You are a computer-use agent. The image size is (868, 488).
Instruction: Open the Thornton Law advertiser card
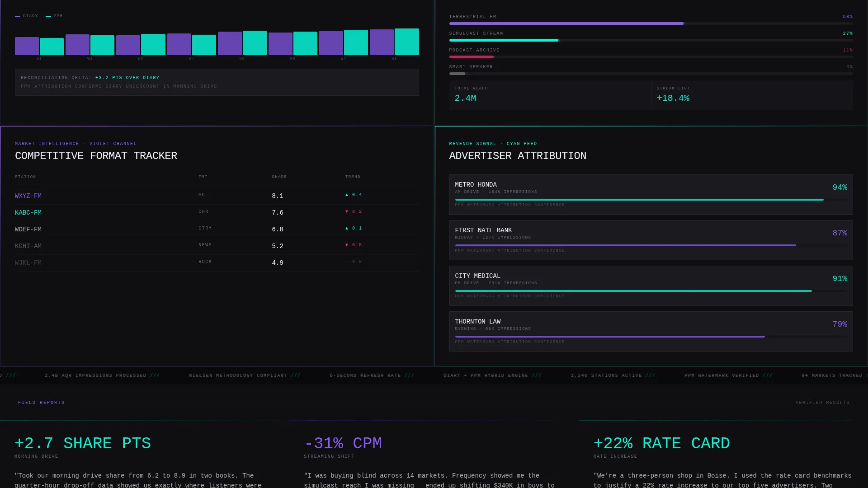651,332
